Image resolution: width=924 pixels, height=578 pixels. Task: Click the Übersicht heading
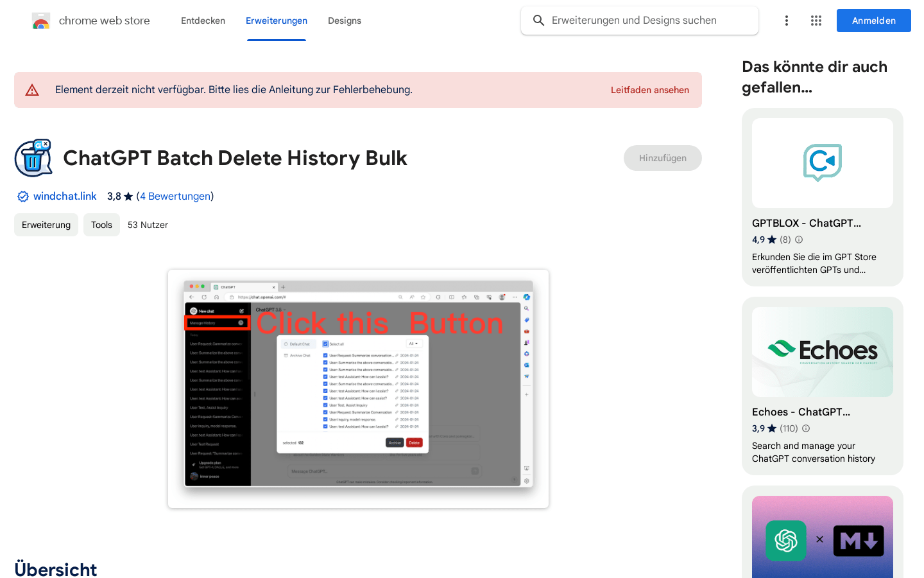point(56,569)
